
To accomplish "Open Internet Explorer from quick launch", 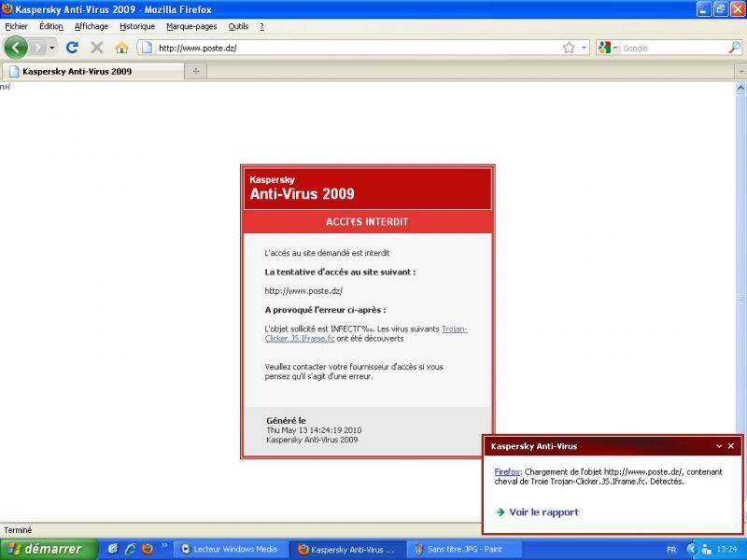I will tap(131, 550).
